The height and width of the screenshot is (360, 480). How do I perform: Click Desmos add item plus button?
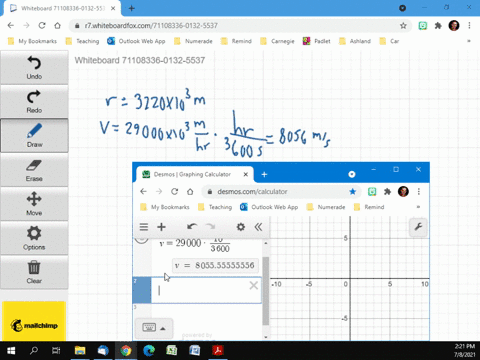coord(161,227)
